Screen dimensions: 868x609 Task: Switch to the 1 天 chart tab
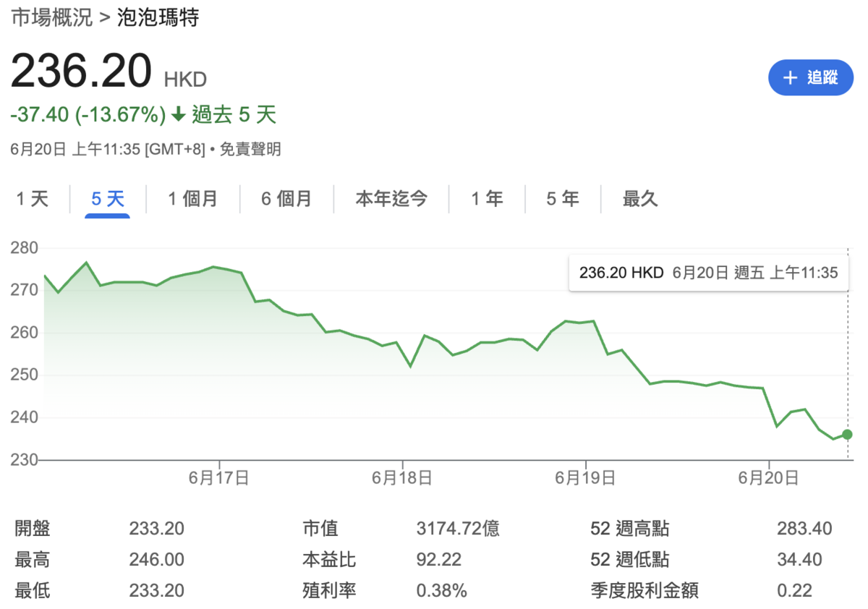click(32, 198)
